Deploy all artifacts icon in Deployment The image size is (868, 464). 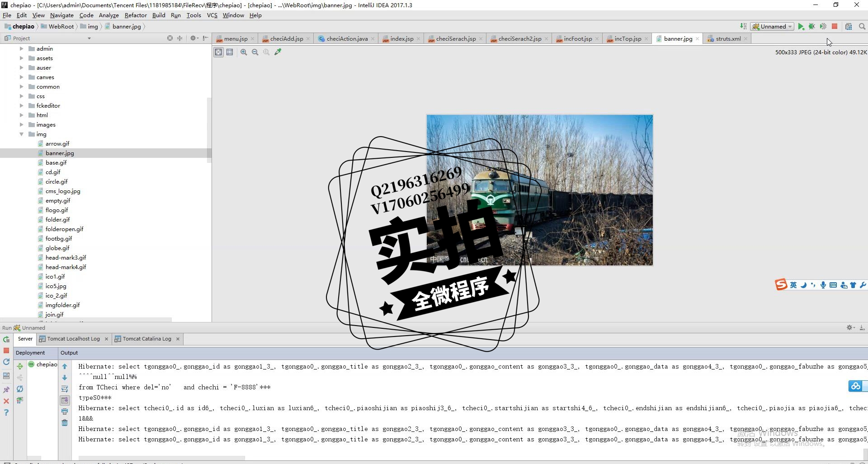tap(20, 366)
